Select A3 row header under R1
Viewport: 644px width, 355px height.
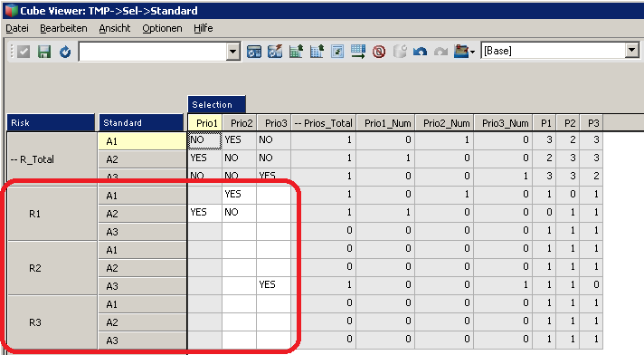pyautogui.click(x=142, y=232)
